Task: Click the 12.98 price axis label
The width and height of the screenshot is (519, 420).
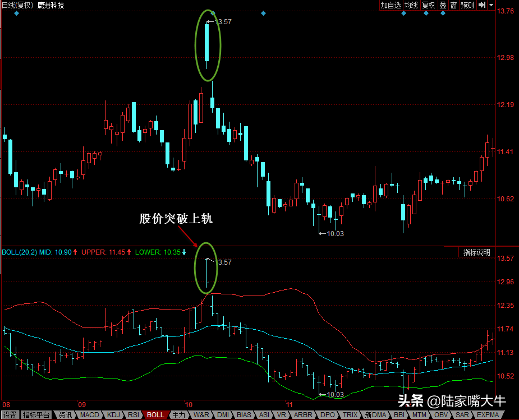Action: point(506,58)
